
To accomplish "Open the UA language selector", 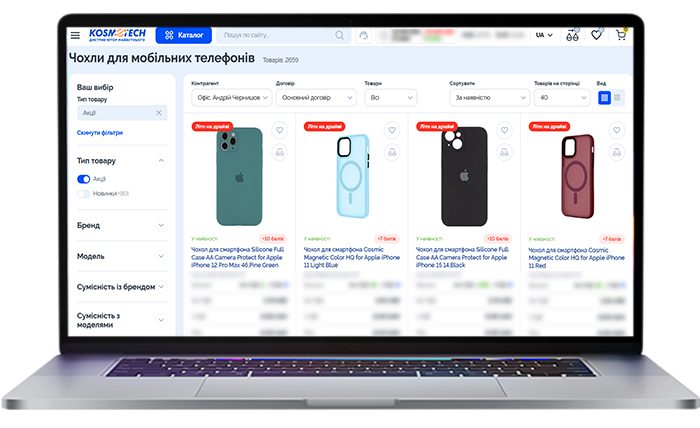I will click(x=544, y=35).
